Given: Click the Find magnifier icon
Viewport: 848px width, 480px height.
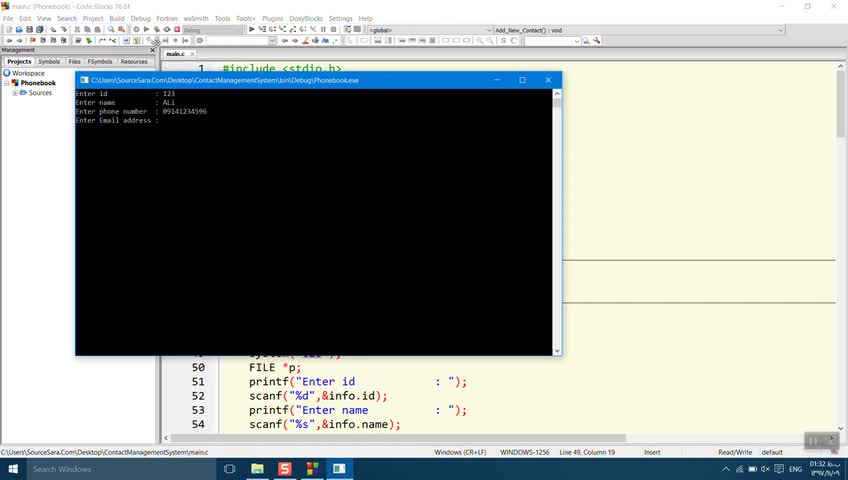Looking at the screenshot, I should (111, 29).
